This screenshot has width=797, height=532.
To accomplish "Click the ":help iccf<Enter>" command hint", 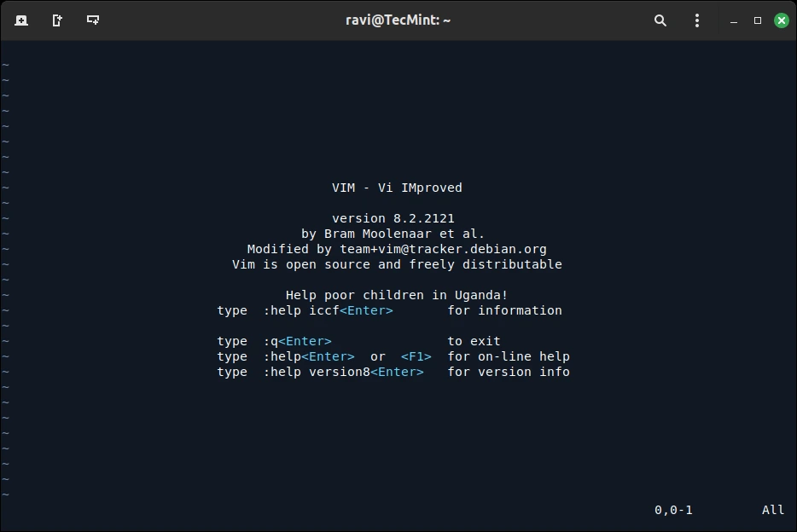I will click(x=328, y=310).
